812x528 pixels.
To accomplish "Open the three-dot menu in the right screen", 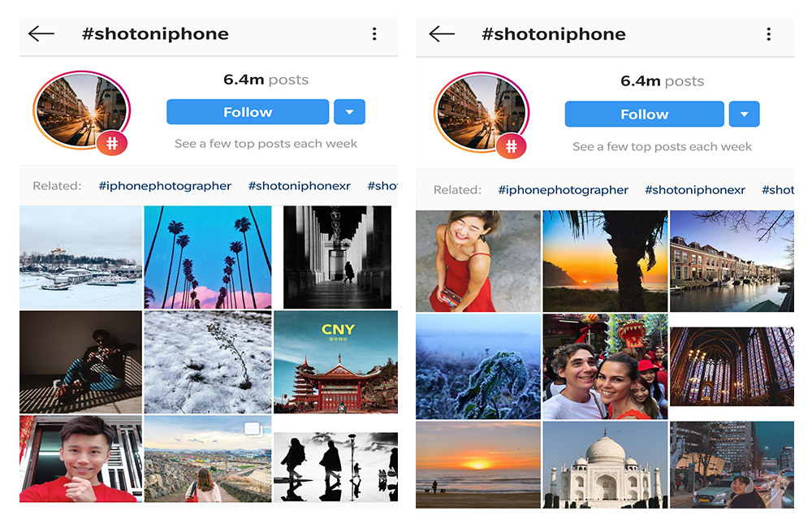I will (768, 34).
